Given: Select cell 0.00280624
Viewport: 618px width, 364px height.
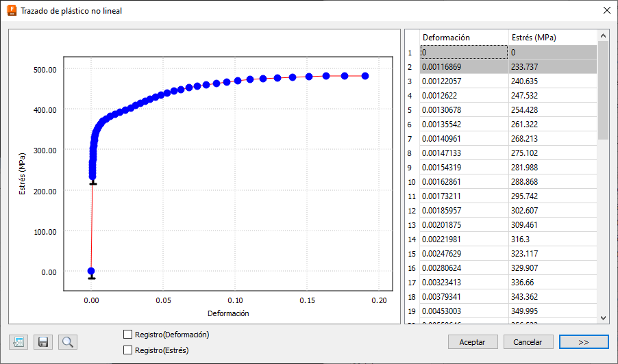Looking at the screenshot, I should (x=464, y=268).
